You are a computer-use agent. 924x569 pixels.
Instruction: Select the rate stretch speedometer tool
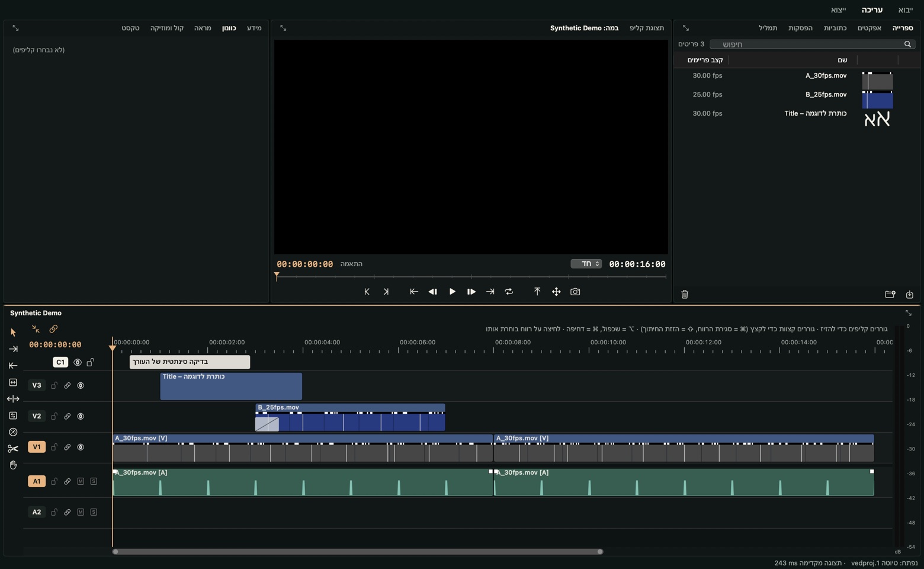(13, 432)
